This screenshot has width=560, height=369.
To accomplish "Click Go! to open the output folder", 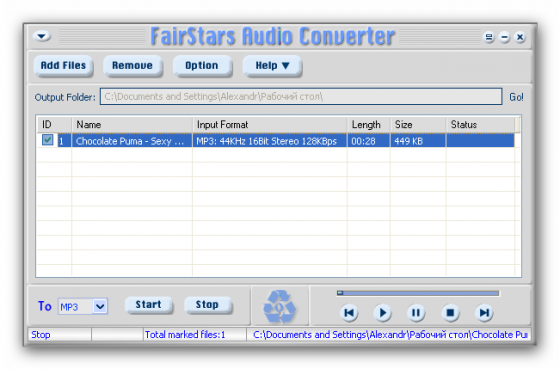I will coord(516,97).
